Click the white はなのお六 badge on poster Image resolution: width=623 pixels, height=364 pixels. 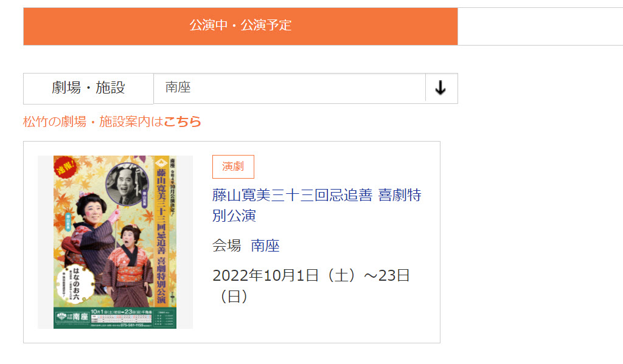pos(75,284)
